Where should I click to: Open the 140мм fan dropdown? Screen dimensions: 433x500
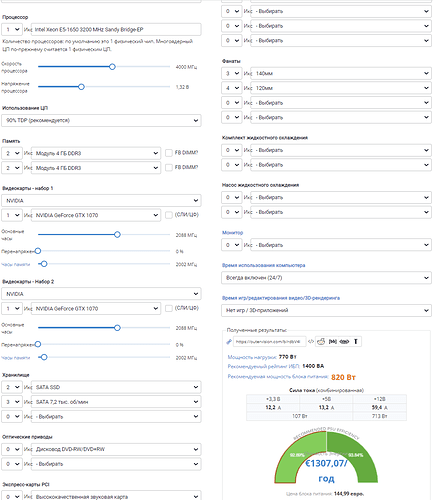coord(341,73)
